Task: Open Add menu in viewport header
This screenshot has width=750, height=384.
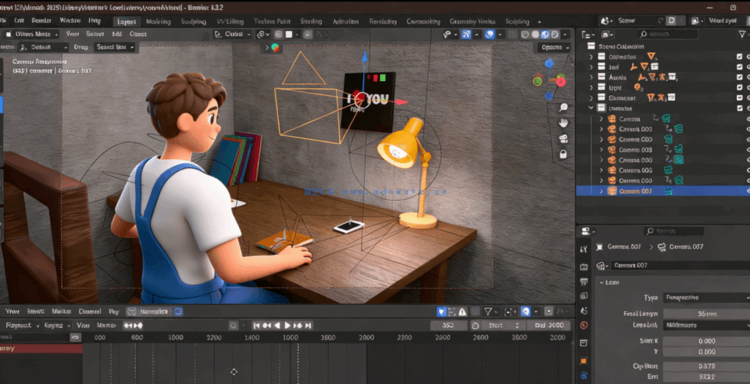Action: (117, 34)
